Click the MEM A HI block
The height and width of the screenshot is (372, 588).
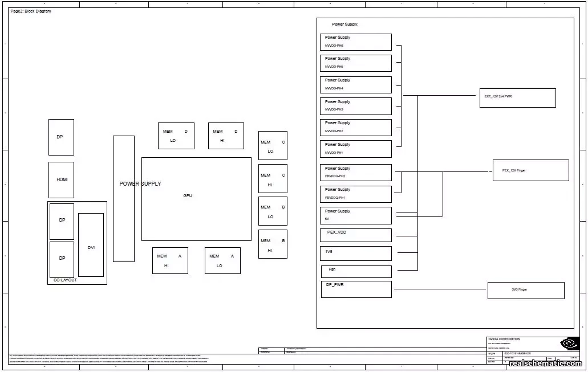point(169,260)
